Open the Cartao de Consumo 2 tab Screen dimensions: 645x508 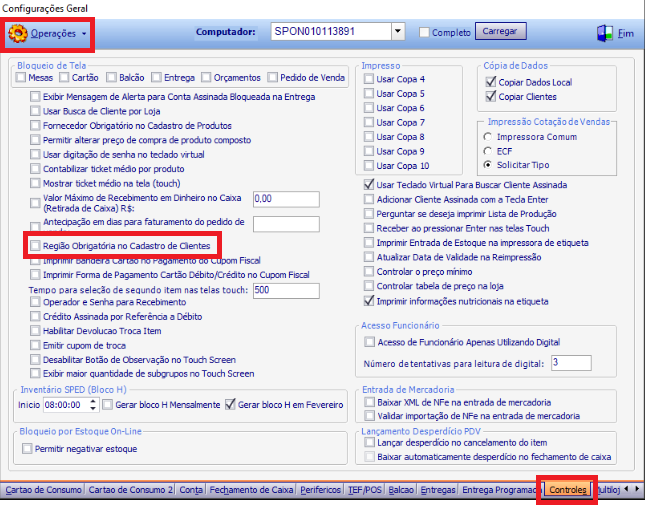130,489
